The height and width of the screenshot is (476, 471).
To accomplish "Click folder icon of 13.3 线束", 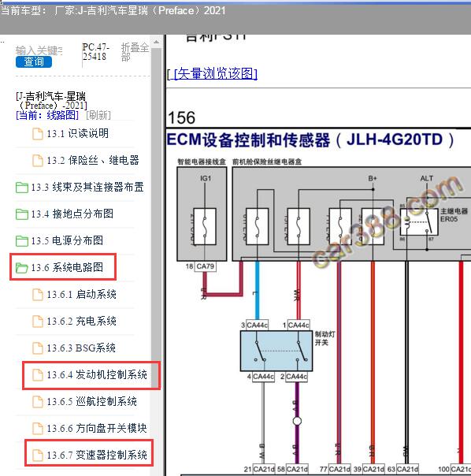I will [x=22, y=188].
